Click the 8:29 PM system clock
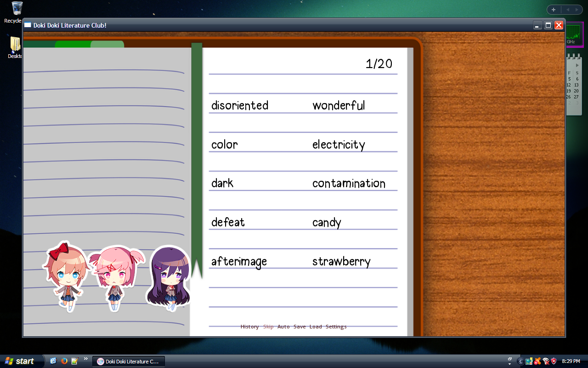Viewport: 588px width, 368px height. 571,362
